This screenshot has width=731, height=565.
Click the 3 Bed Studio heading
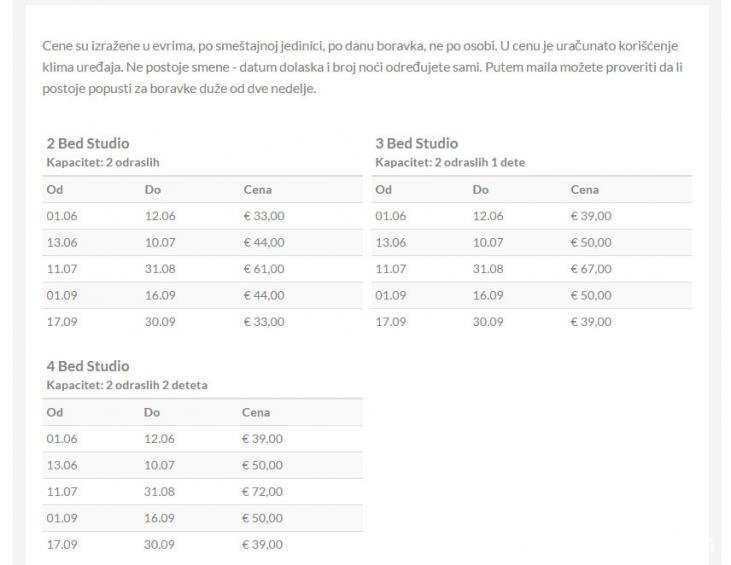click(x=417, y=143)
